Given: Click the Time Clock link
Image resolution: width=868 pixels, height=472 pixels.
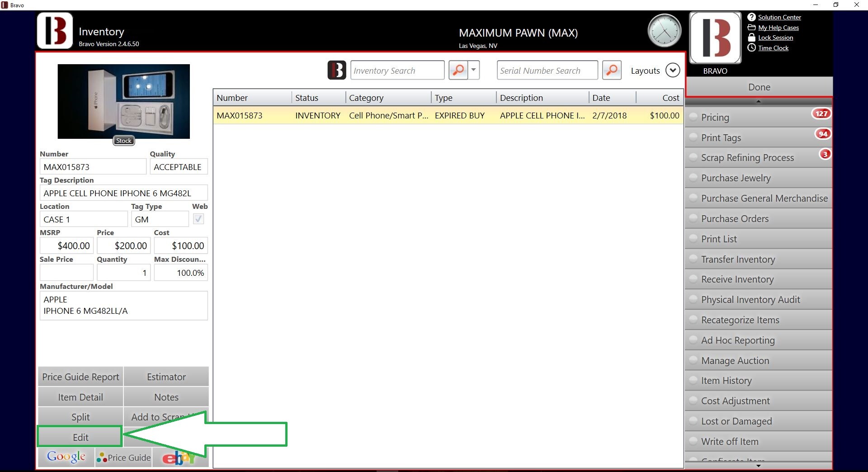Looking at the screenshot, I should point(773,48).
